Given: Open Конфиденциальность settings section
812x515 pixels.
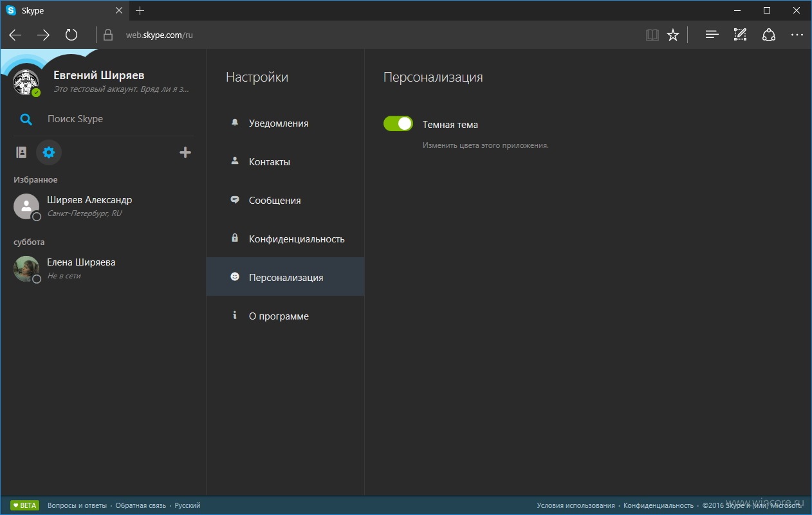Looking at the screenshot, I should pyautogui.click(x=285, y=239).
